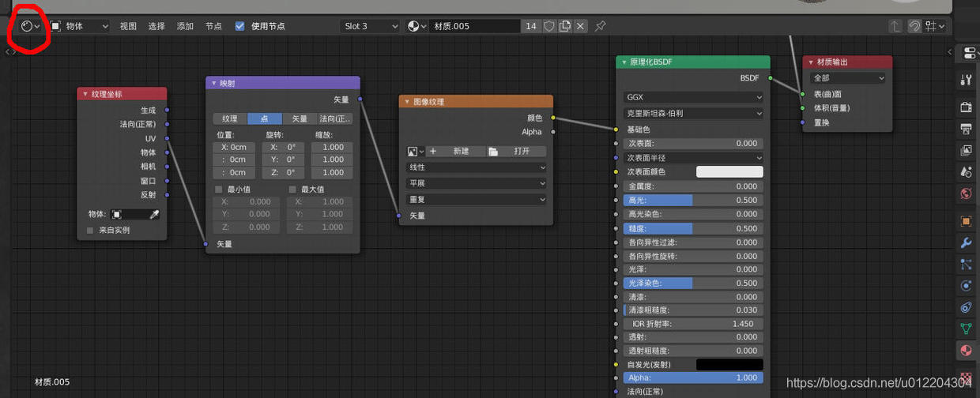The image size is (980, 398).
Task: Open the 全部 target dropdown in 材质输出
Action: point(847,78)
